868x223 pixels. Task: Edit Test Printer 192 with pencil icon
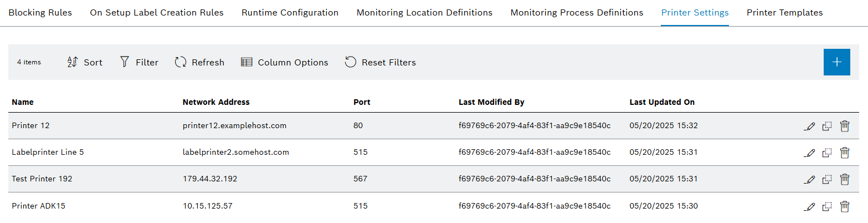point(809,179)
